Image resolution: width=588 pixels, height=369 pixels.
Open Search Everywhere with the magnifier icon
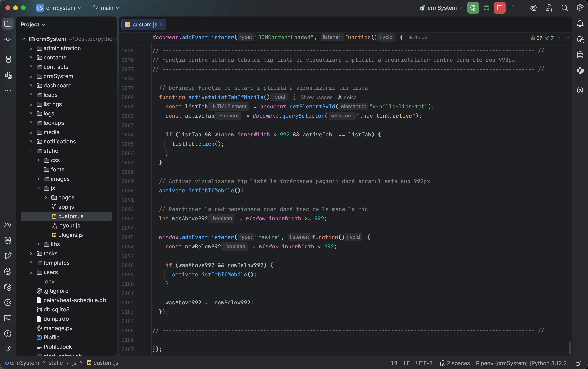click(564, 8)
